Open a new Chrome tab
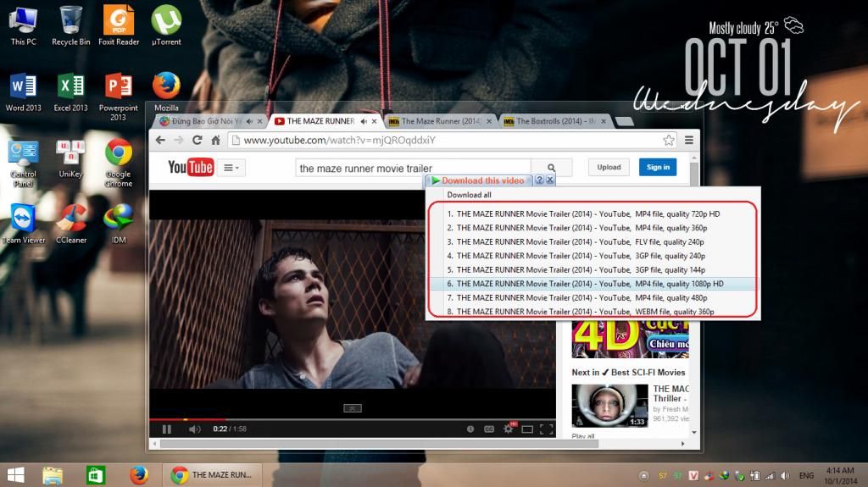This screenshot has height=487, width=868. [x=625, y=121]
